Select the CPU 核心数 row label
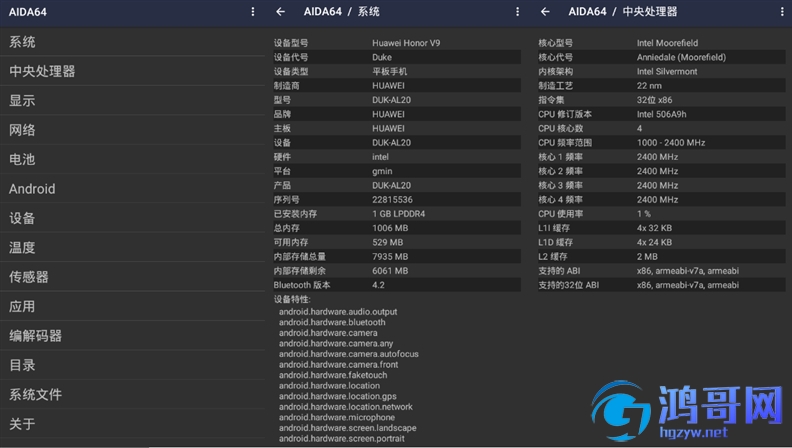 coord(561,128)
